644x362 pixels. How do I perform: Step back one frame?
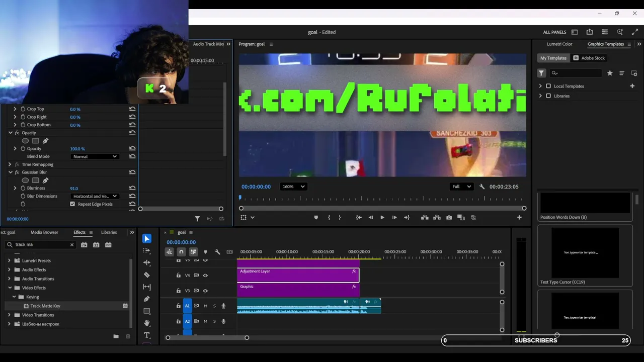[371, 218]
